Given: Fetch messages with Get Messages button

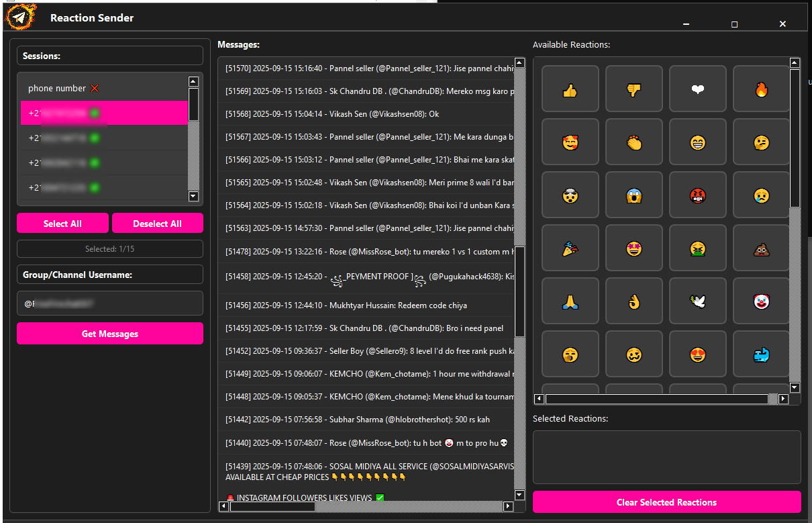Looking at the screenshot, I should tap(110, 334).
